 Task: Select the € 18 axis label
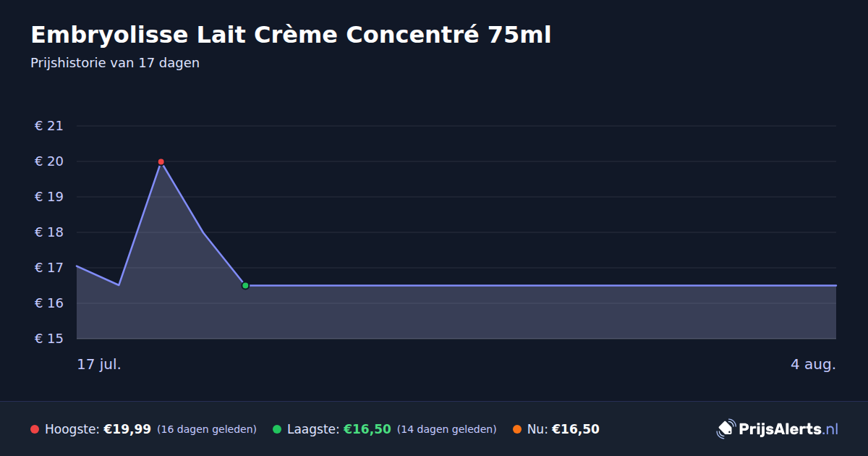(49, 232)
